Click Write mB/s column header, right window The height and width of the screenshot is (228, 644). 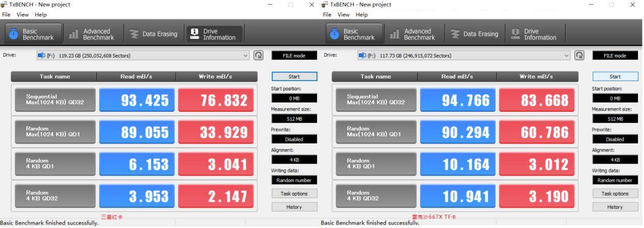(536, 77)
